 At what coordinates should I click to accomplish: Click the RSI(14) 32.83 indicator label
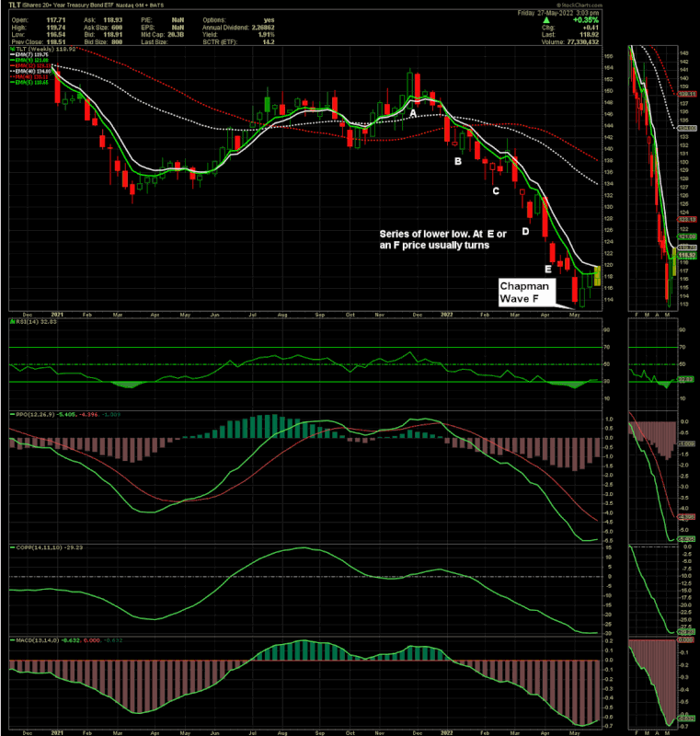point(36,322)
